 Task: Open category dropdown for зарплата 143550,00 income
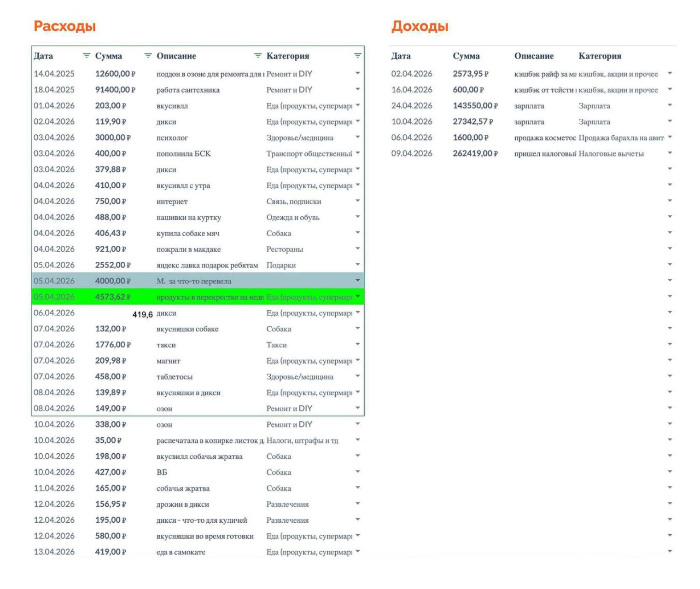(x=670, y=105)
